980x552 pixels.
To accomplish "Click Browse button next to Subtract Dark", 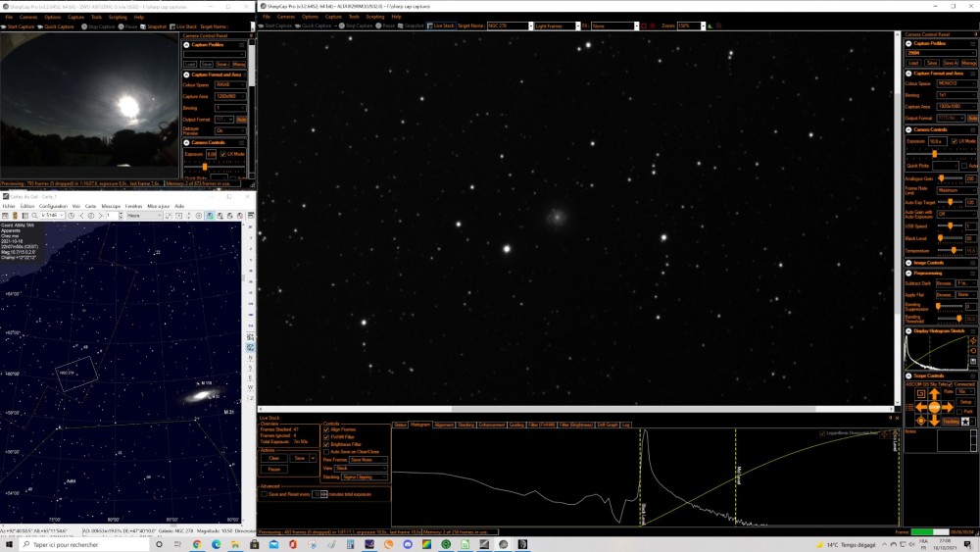I will pos(945,283).
